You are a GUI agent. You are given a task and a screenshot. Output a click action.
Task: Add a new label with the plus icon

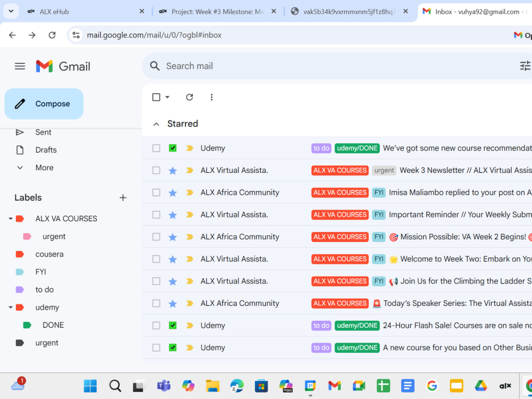(123, 197)
